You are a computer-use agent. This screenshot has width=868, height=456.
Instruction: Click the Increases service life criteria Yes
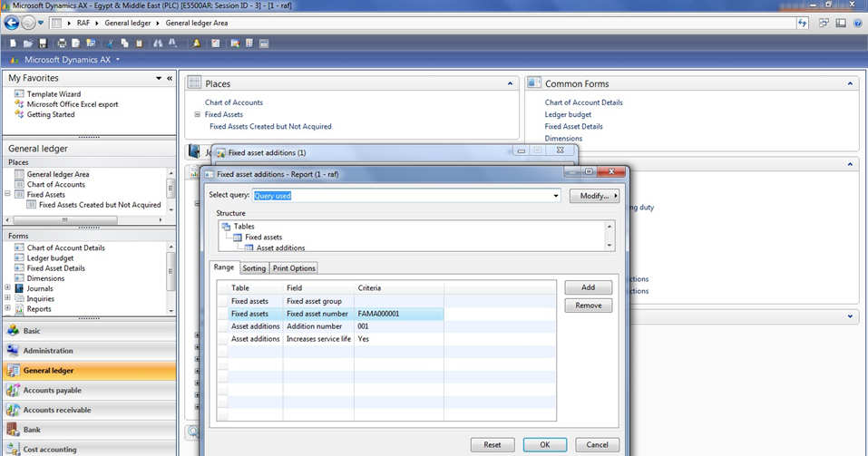398,339
